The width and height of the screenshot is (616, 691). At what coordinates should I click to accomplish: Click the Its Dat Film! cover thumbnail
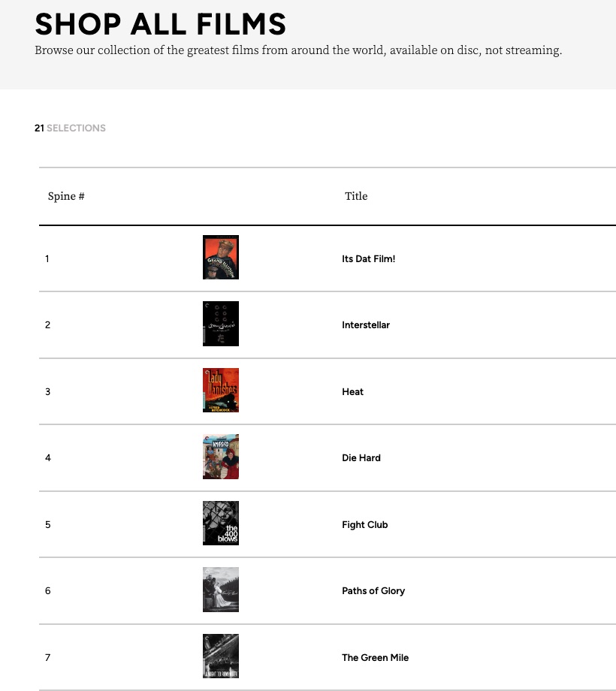tap(221, 258)
